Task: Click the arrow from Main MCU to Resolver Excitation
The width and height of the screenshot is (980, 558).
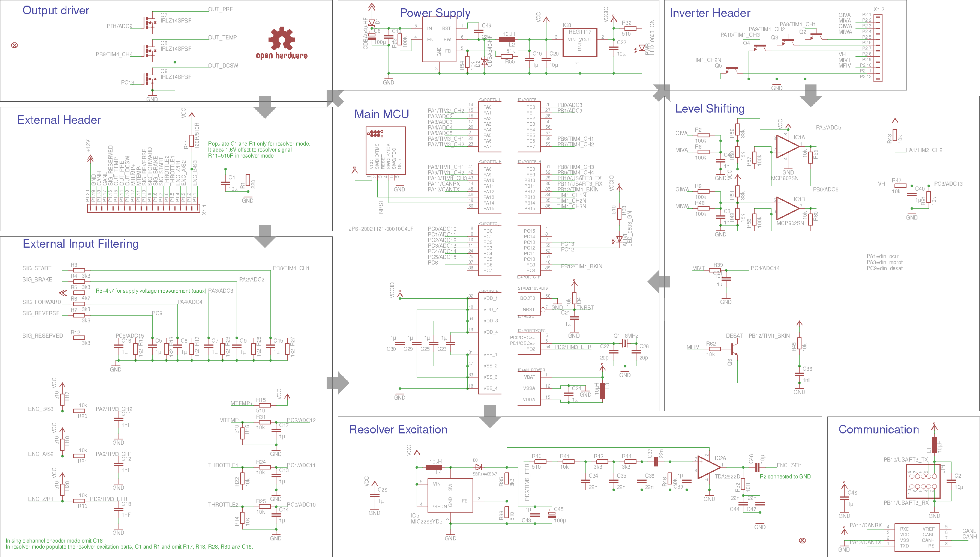Action: pos(490,417)
